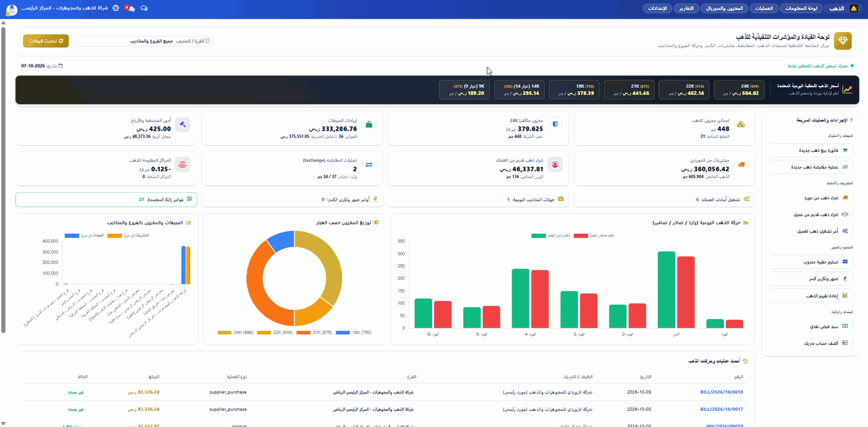Open أوامر صهر وتكرير الكسر: 0 tile
Screen dimensions: 868x427
(x=292, y=200)
